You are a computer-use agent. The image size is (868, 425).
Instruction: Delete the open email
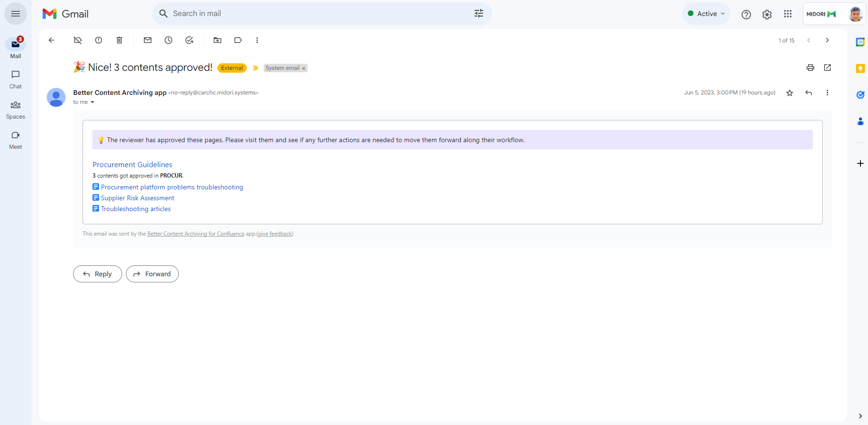(119, 40)
